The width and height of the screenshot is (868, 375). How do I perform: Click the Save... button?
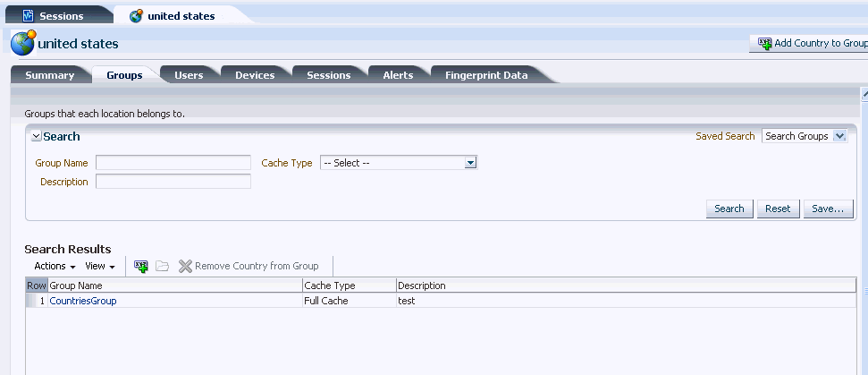(828, 209)
